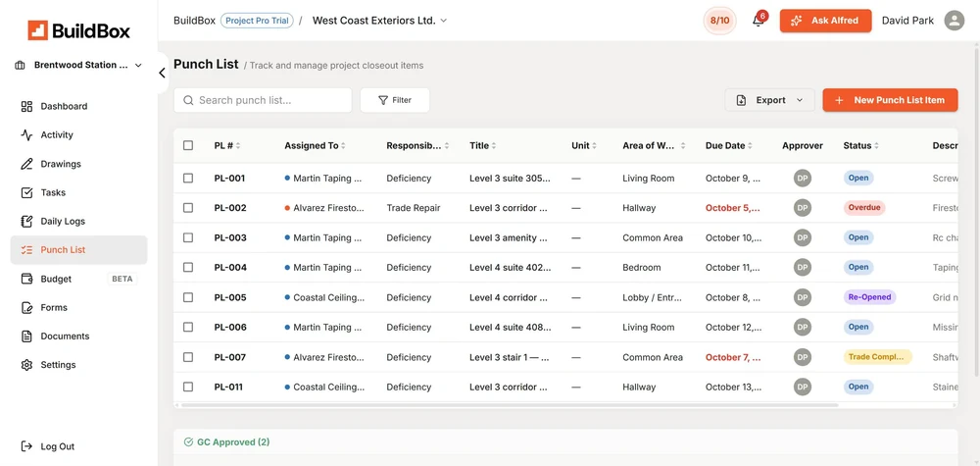Click the table's horizontal scrollbar

tap(510, 405)
